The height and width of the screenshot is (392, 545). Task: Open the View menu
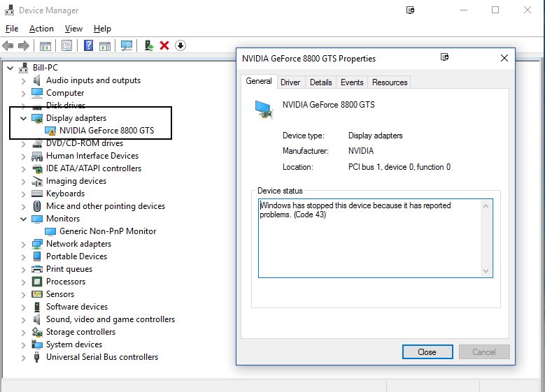[x=73, y=29]
